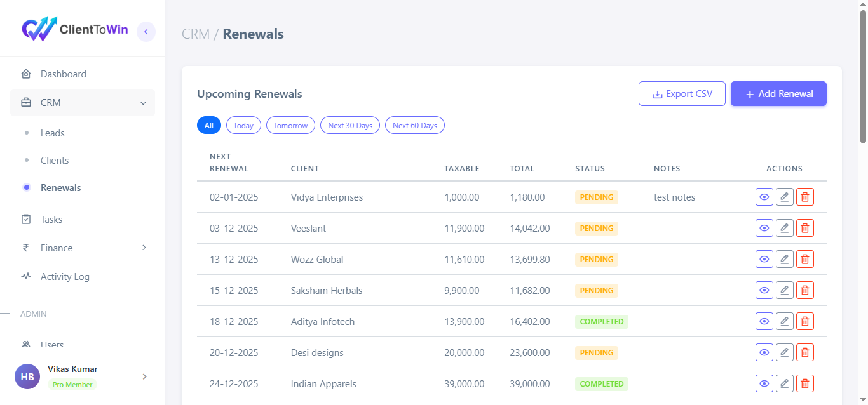Expand the Vikas Kumar profile options

click(144, 376)
